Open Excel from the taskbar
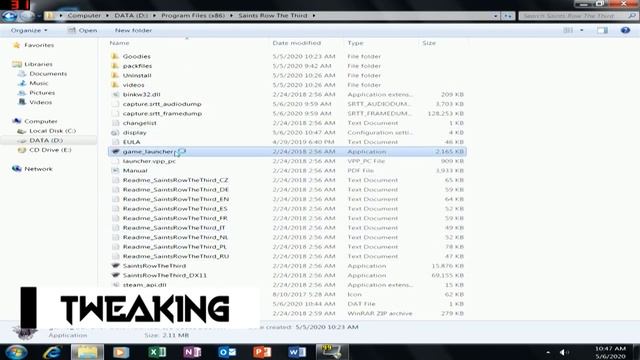Screen dimensions: 640x360 pyautogui.click(x=157, y=352)
